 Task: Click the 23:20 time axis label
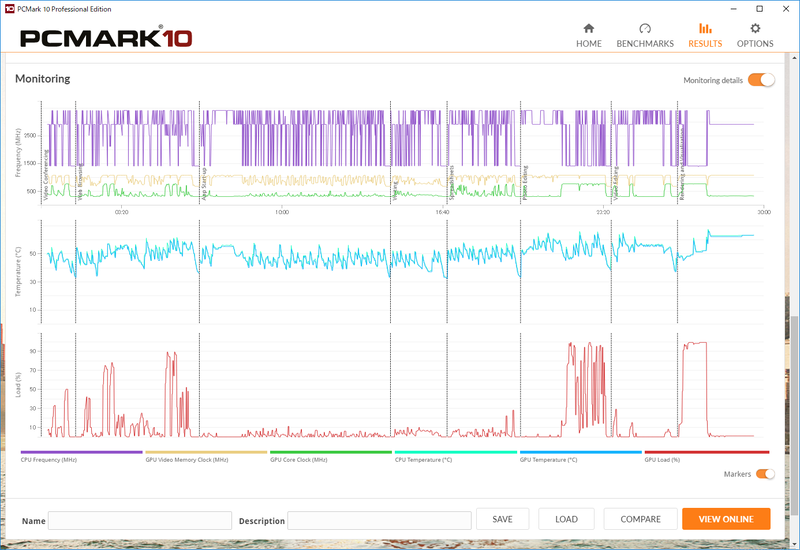point(603,212)
